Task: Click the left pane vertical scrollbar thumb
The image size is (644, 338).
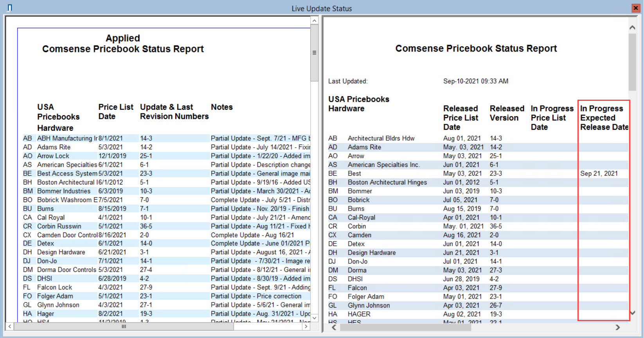Action: 315,53
